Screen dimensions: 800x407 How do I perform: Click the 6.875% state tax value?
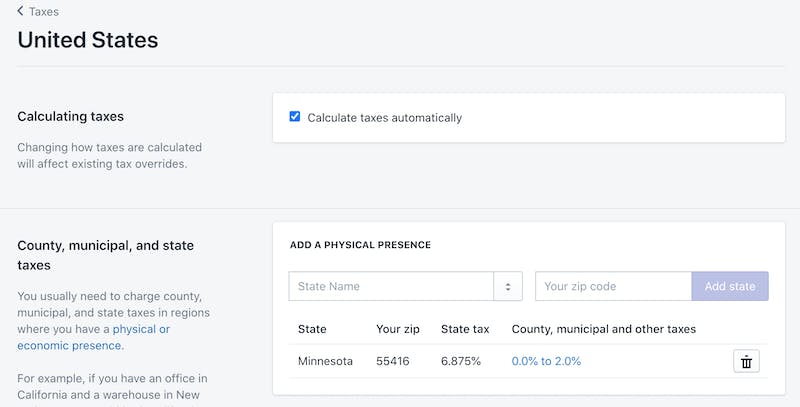[x=461, y=361]
